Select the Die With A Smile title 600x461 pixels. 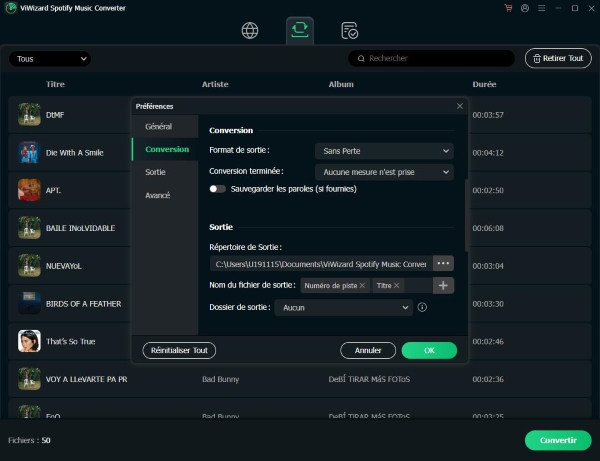[x=75, y=153]
